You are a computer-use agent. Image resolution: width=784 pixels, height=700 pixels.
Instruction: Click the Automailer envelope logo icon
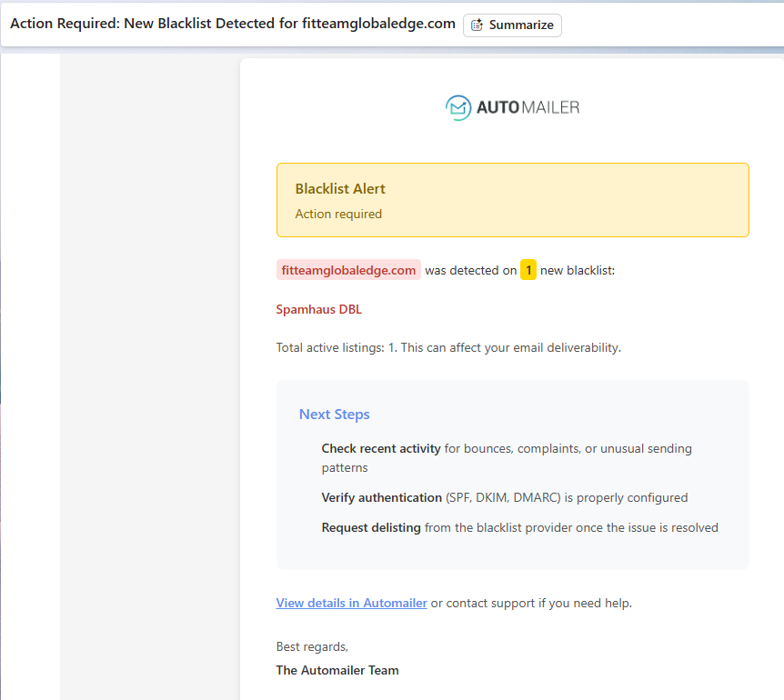coord(458,107)
